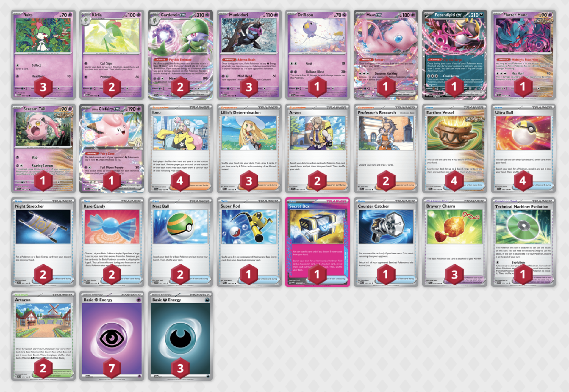Select the Fezandipiti ex card
This screenshot has height=392, width=569.
454,54
